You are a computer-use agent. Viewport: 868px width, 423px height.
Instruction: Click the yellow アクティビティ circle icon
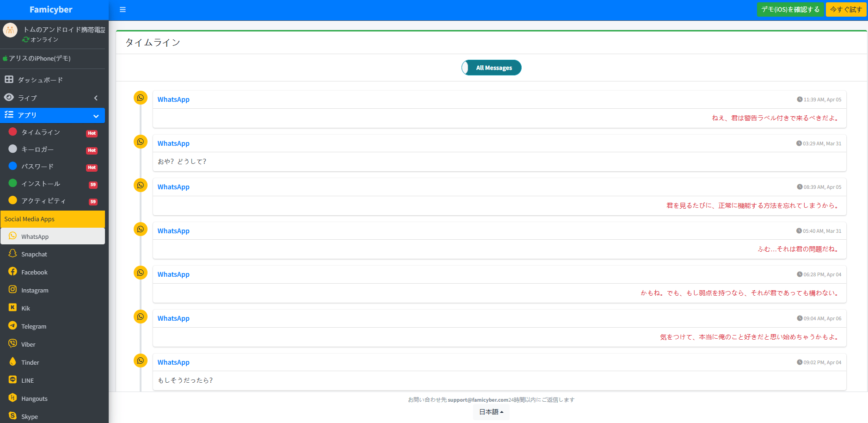click(x=13, y=200)
